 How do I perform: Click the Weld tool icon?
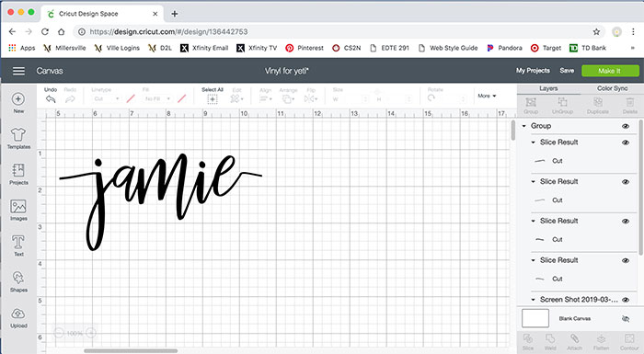pyautogui.click(x=550, y=338)
